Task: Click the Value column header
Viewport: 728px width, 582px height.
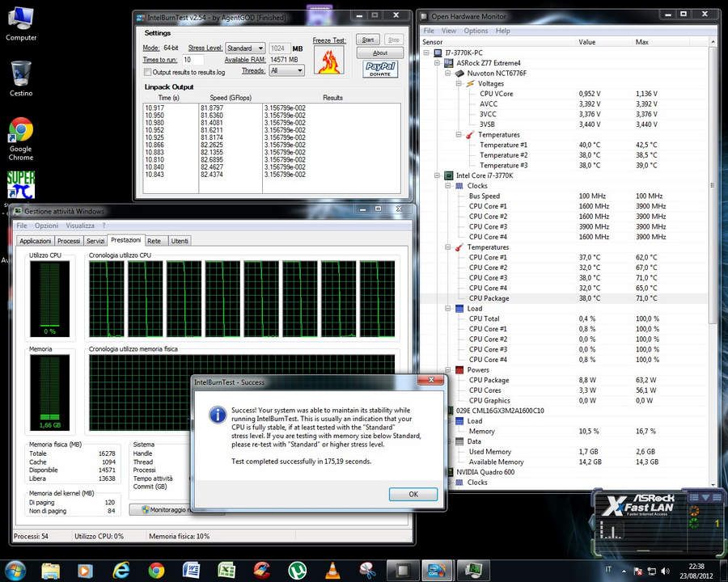Action: point(587,42)
